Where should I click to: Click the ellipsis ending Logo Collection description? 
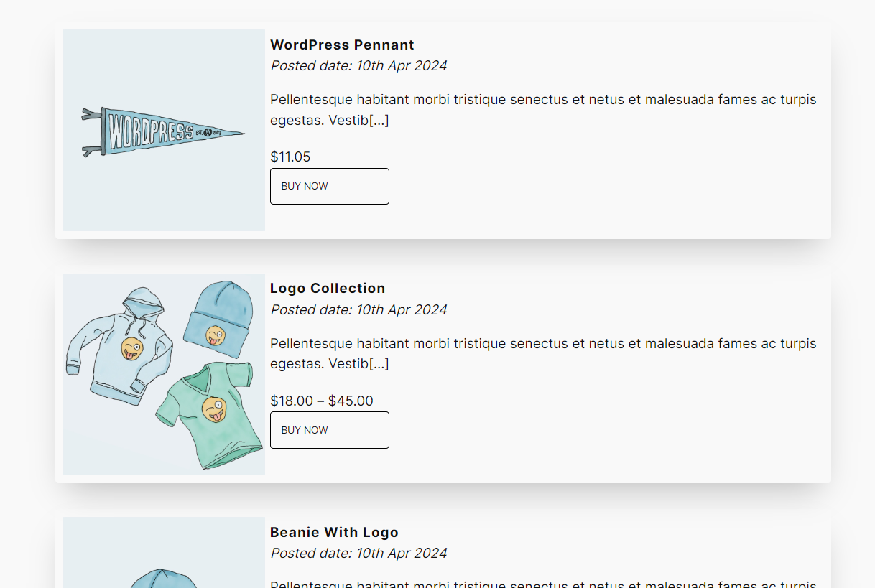[x=379, y=364]
